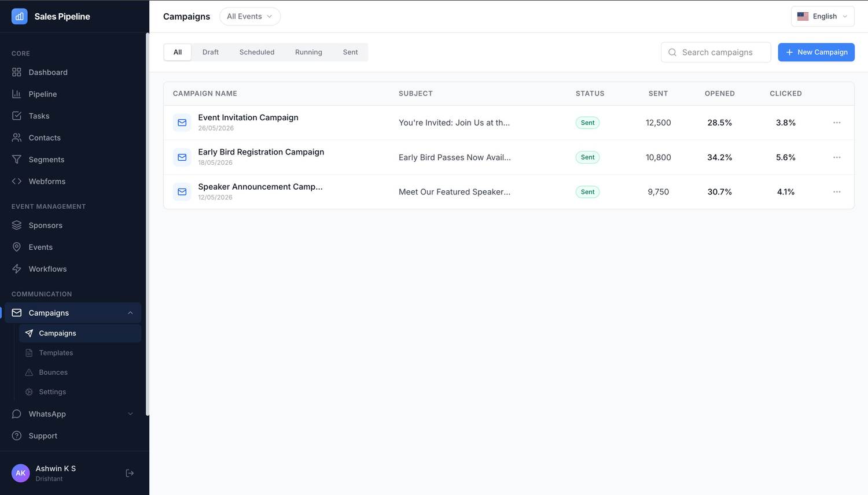
Task: Click the Sponsors layers icon
Action: click(17, 226)
